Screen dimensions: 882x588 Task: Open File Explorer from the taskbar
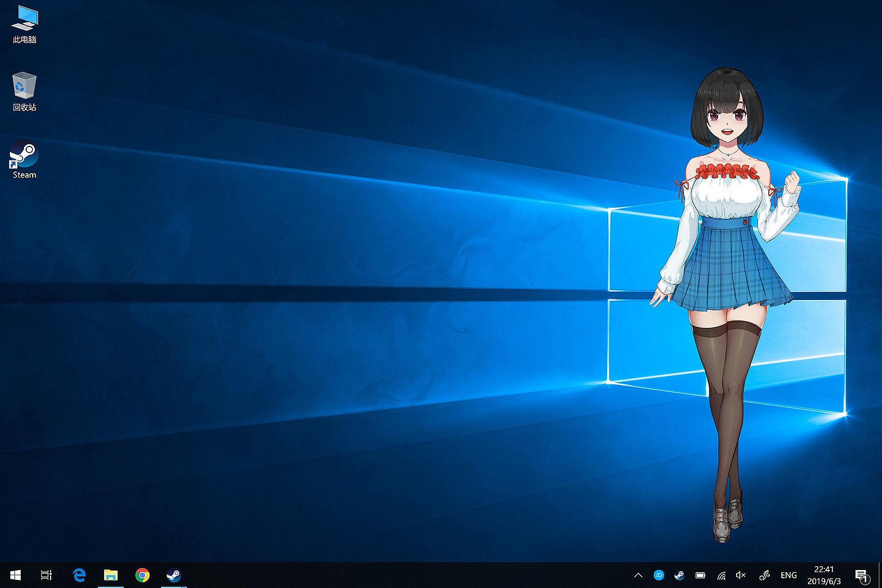tap(111, 575)
